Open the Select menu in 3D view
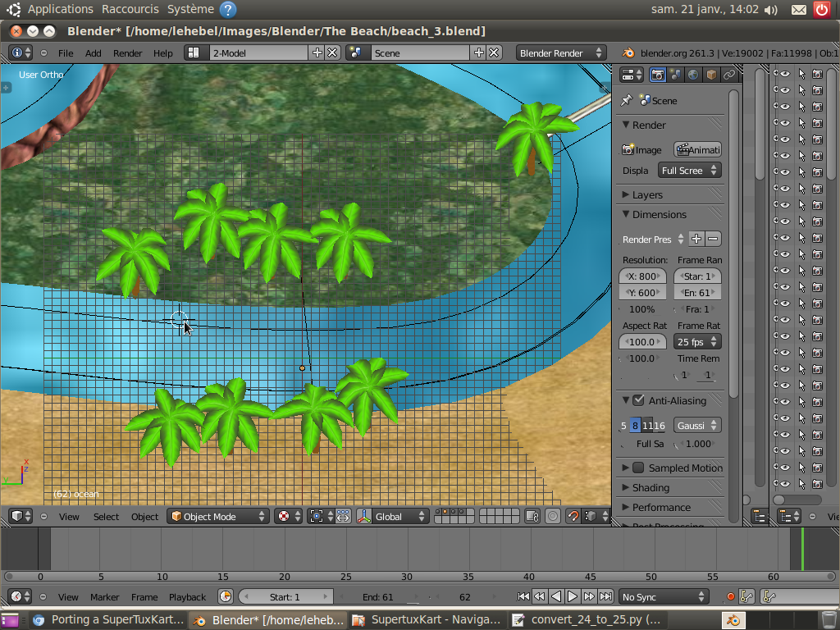This screenshot has width=840, height=630. 106,517
